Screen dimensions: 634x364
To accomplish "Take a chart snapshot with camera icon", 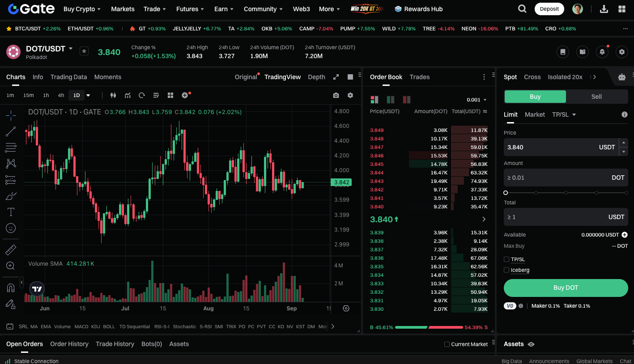I will pos(336,95).
